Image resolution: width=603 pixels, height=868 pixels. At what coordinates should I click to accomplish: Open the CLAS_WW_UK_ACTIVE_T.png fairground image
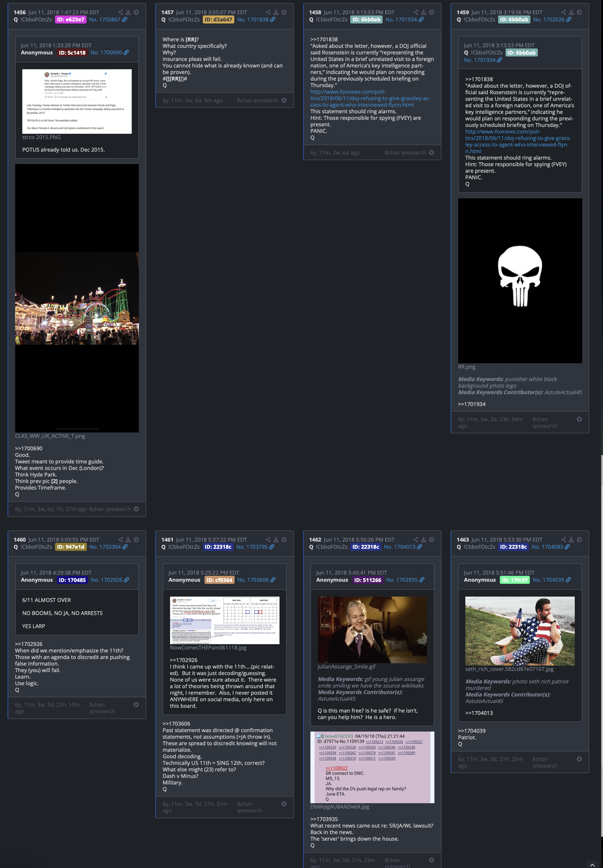coord(77,298)
